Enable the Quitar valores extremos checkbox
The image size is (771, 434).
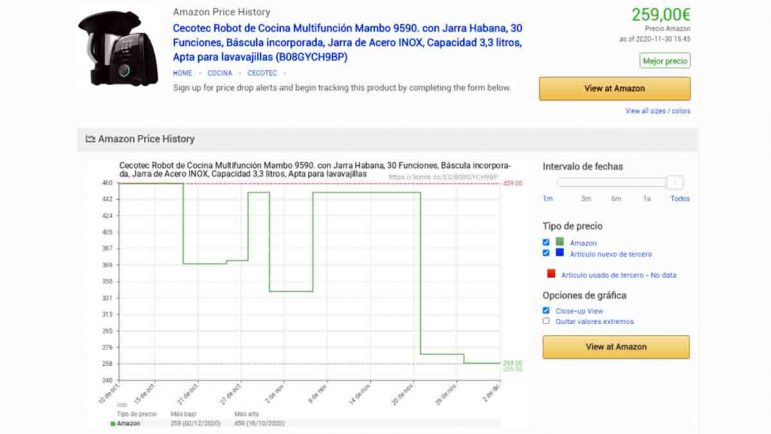(x=546, y=321)
